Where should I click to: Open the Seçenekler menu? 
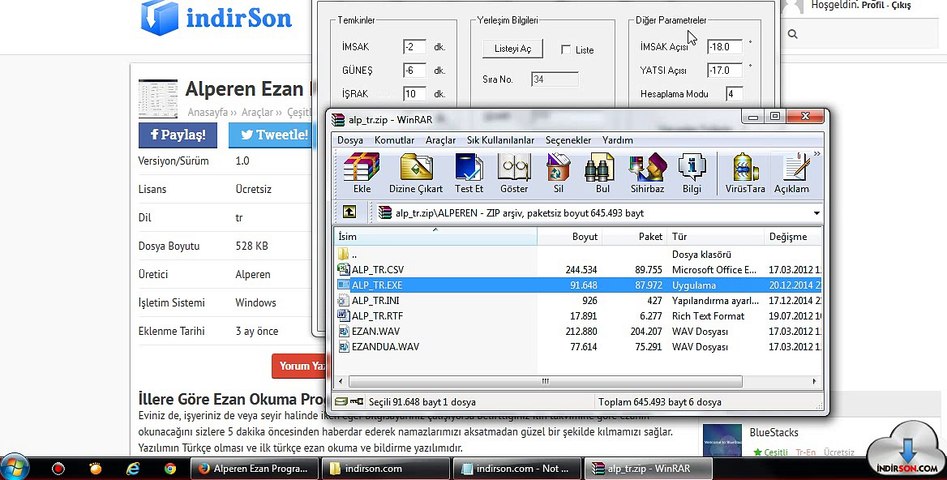[568, 140]
